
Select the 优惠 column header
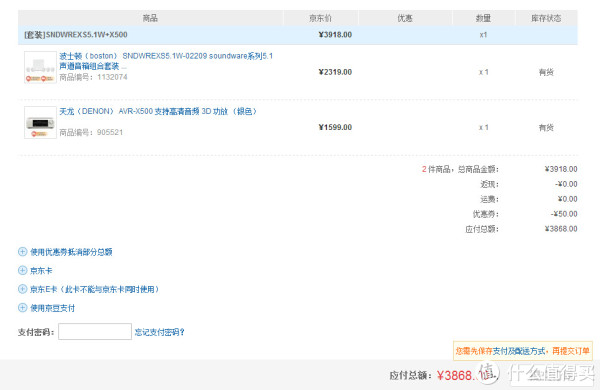[x=405, y=18]
